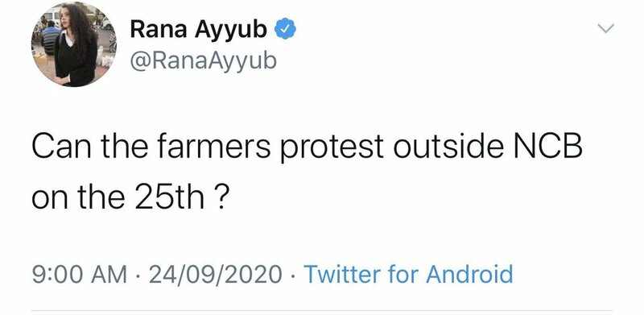Open the tweet options chevron menu
Image resolution: width=644 pixels, height=315 pixels.
coord(606,28)
